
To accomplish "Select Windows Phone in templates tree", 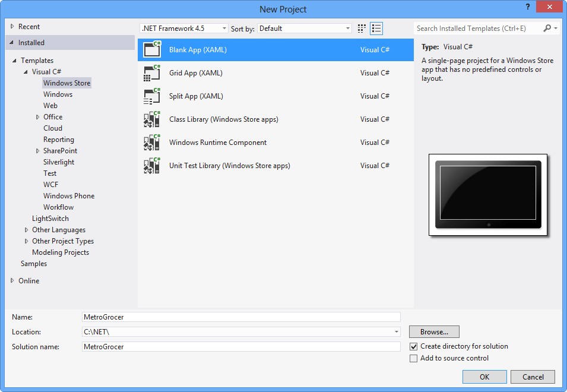I will point(69,195).
